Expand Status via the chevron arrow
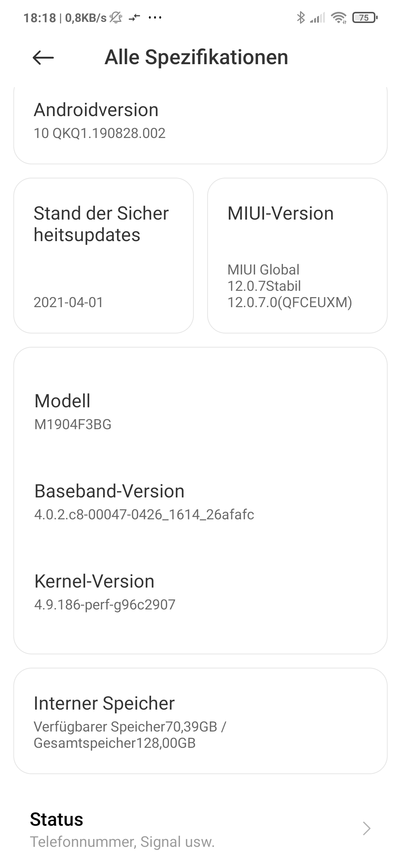Screen dimensions: 401x868 pos(366,828)
